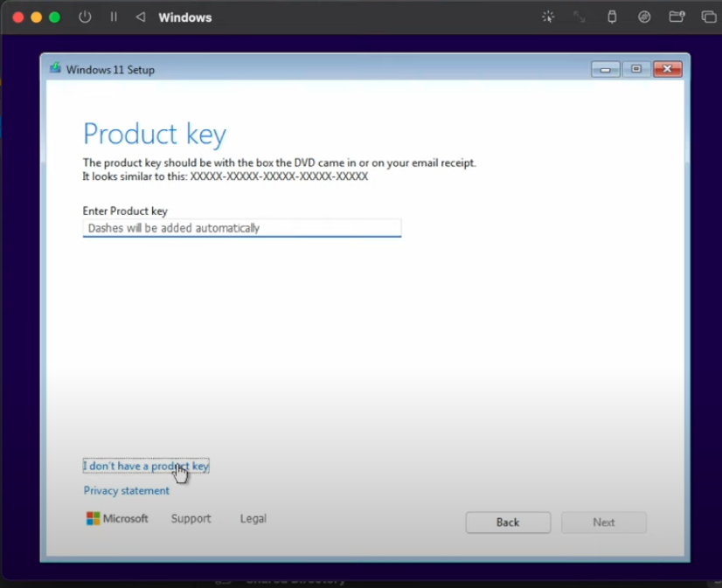Viewport: 722px width, 588px height.
Task: Click the windows overlay icon in toolbar
Action: coord(708,17)
